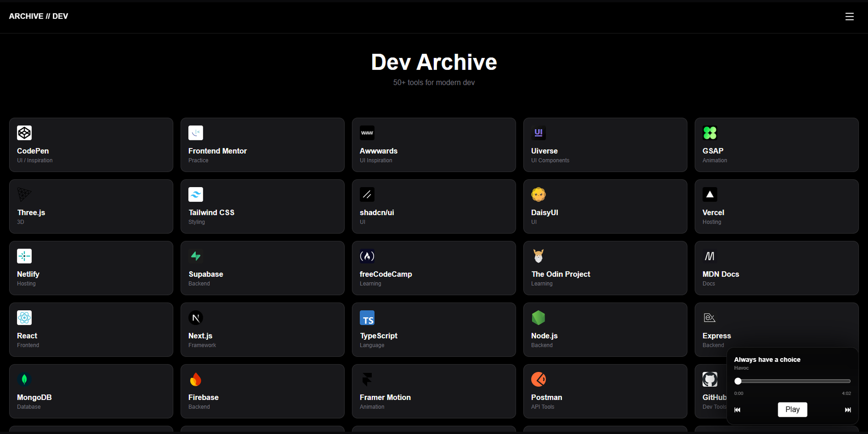Open the CodePen card title
Screen dimensions: 868x434
click(x=33, y=151)
